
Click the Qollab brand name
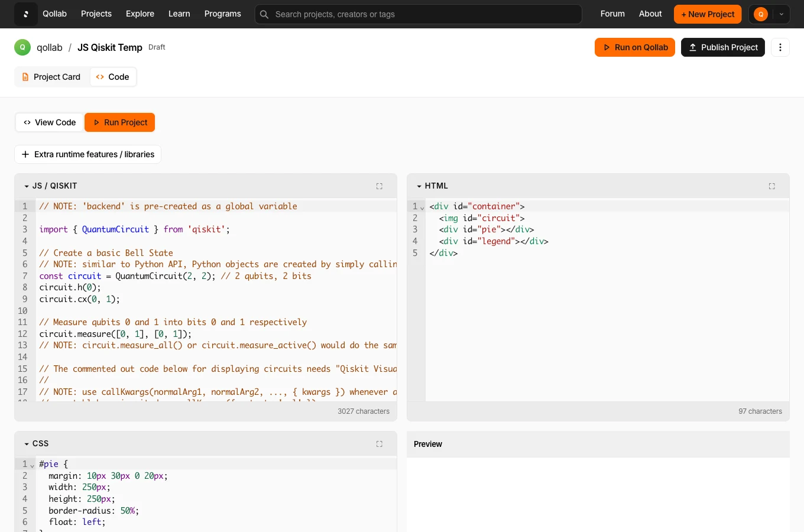coord(54,14)
